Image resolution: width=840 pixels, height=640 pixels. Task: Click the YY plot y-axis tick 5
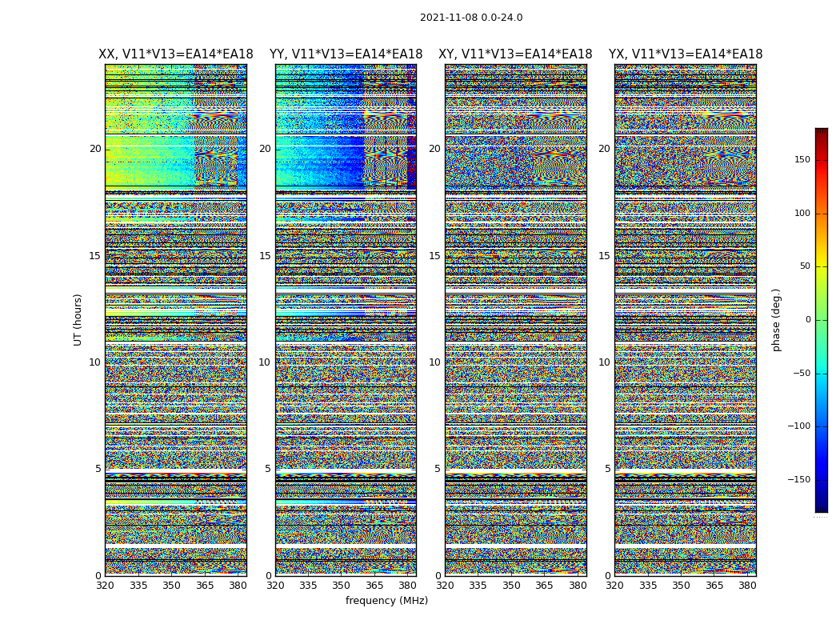[268, 469]
